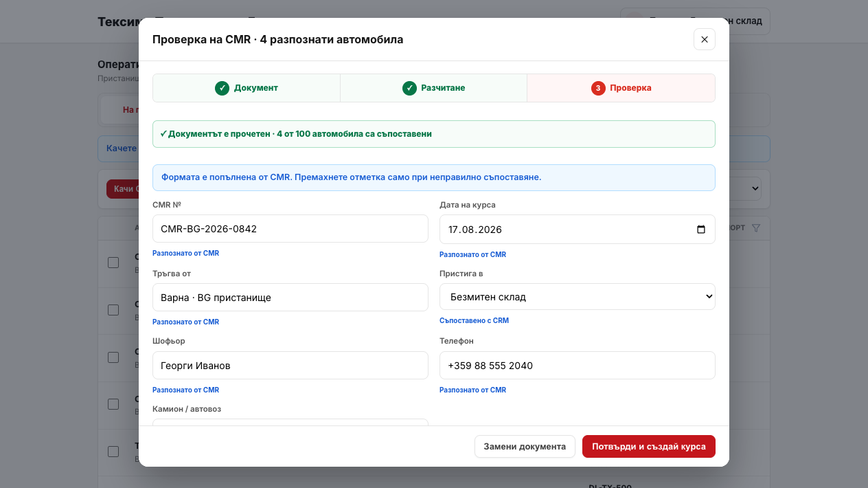Click the CMR № field with CMR-BG-2026-0842
This screenshot has width=868, height=488.
290,229
